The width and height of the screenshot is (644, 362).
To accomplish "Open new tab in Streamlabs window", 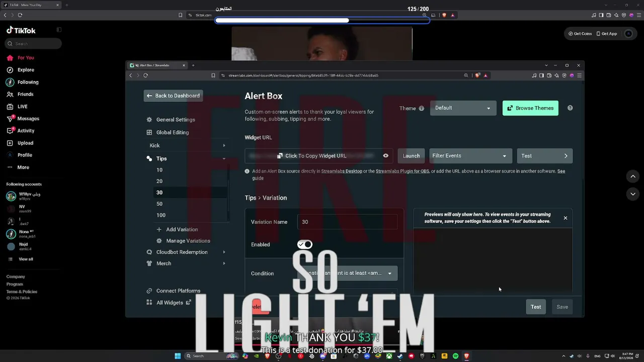I will coord(193,65).
